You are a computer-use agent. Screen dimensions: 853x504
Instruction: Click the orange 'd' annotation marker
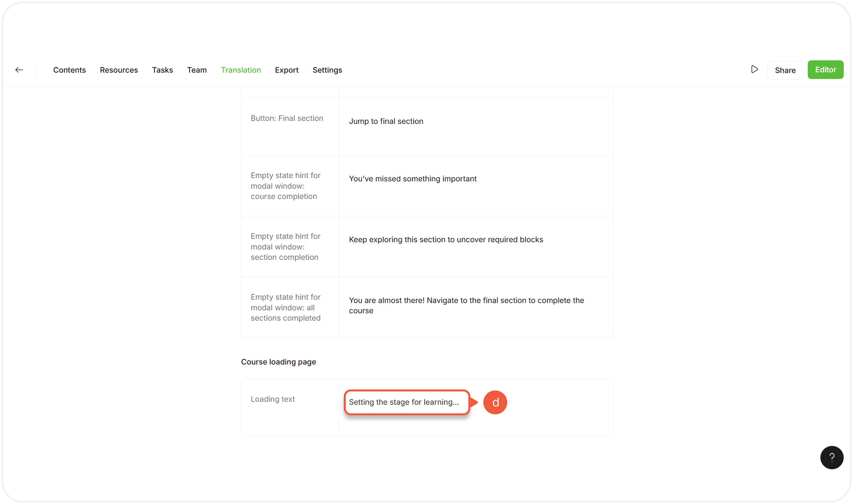click(x=495, y=402)
